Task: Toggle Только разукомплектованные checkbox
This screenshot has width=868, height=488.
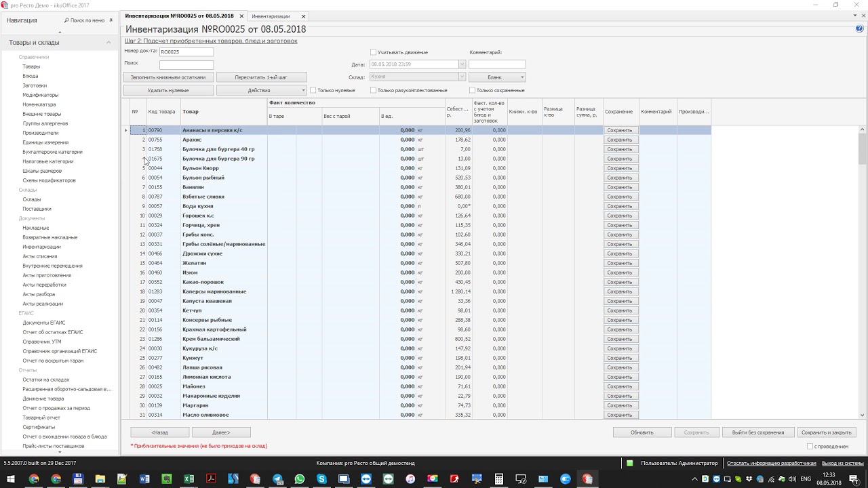Action: point(373,90)
